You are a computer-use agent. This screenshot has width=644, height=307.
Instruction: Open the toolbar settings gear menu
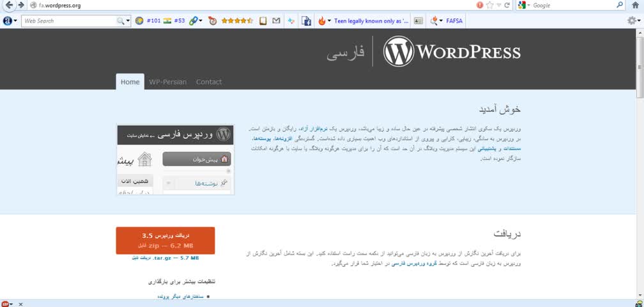634,20
